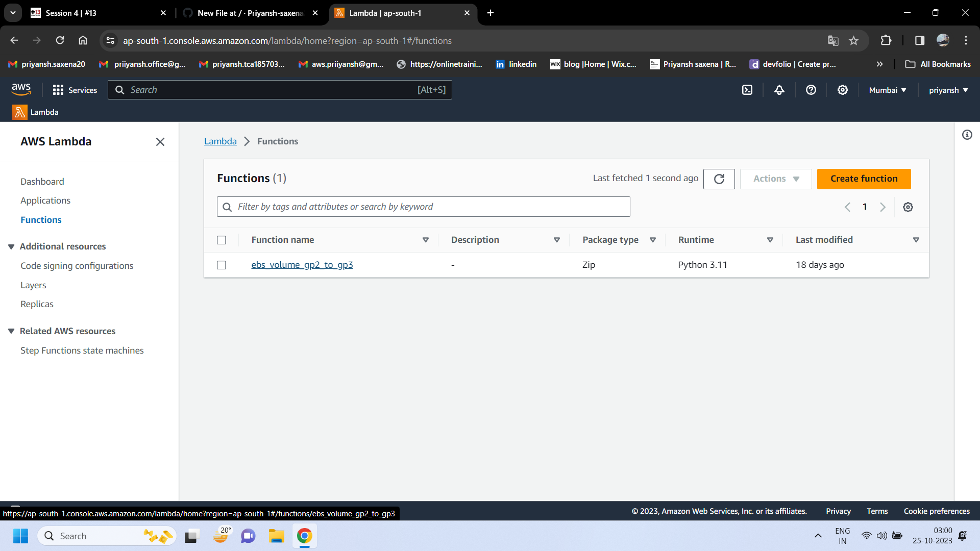980x551 pixels.
Task: Open Google Translate icon in address bar
Action: pos(834,40)
